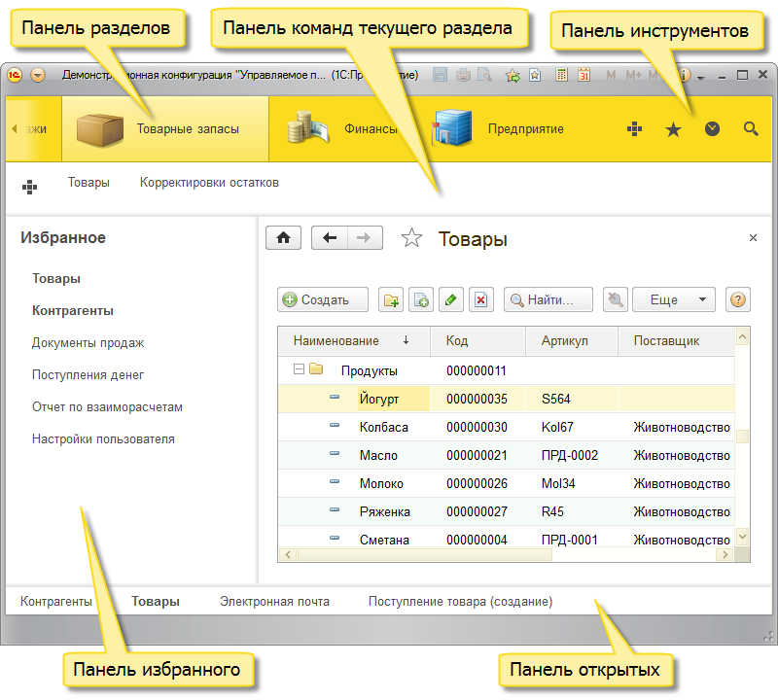
Task: Click table horizontal scrollbar left arrow
Action: [x=288, y=554]
